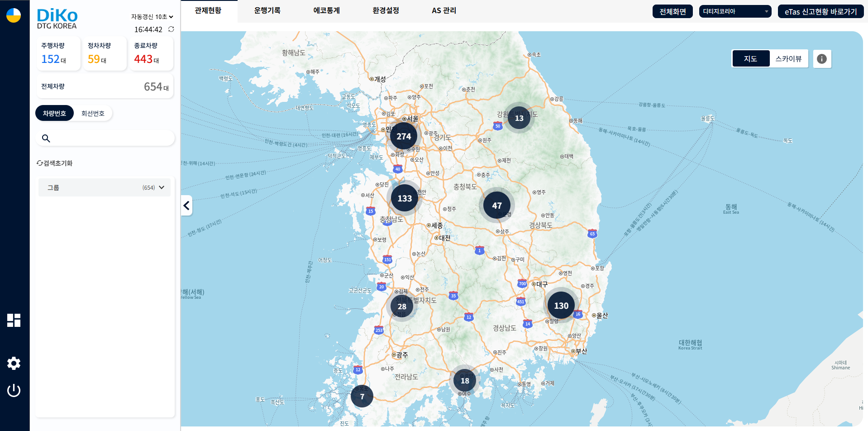This screenshot has width=868, height=431.
Task: Click the blue-yellow circle logo icon
Action: (x=14, y=15)
